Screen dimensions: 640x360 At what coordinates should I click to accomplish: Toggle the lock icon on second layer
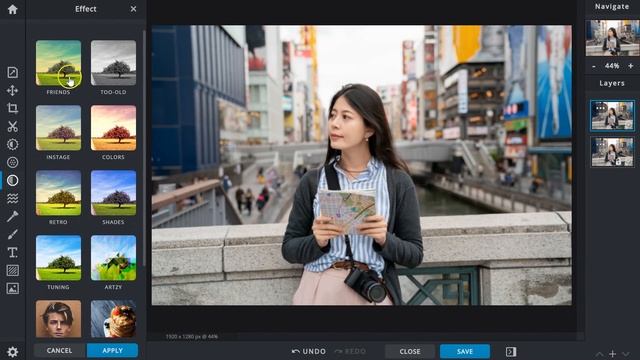[x=618, y=162]
